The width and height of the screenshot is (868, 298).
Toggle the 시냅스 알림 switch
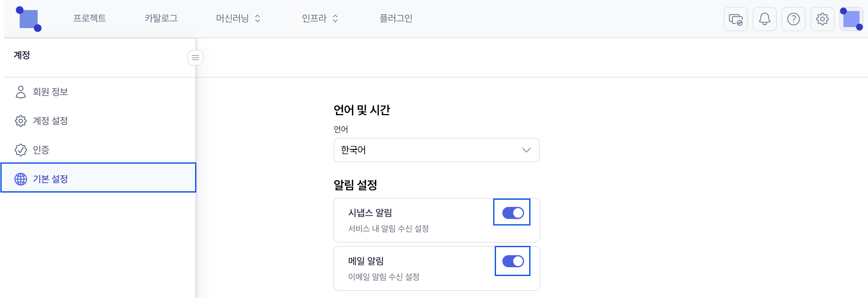(513, 213)
